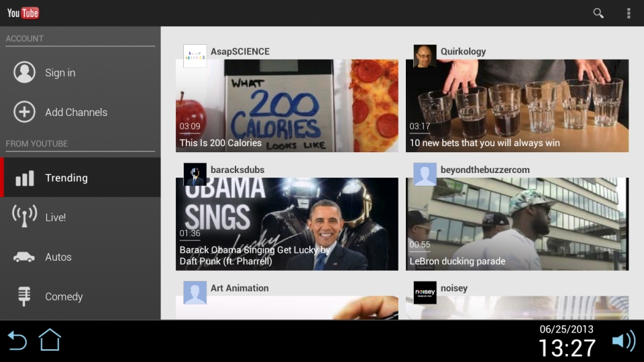Screen dimensions: 644x362
Task: Open the Art Animation channel avatar
Action: [195, 292]
